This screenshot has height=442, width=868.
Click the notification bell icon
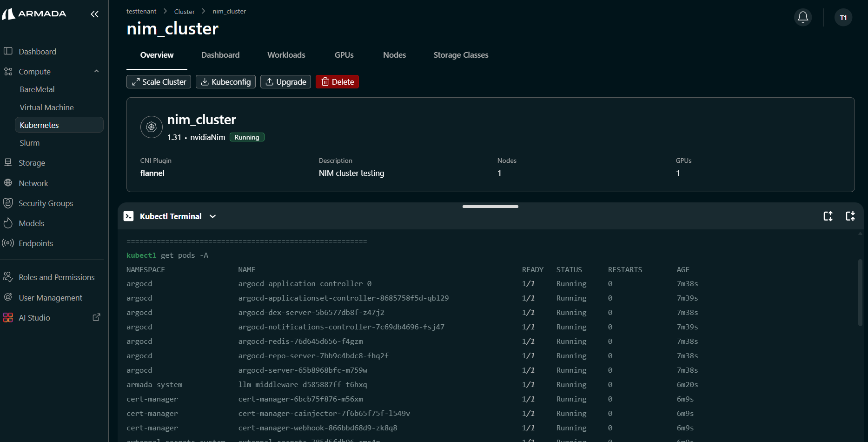point(802,17)
